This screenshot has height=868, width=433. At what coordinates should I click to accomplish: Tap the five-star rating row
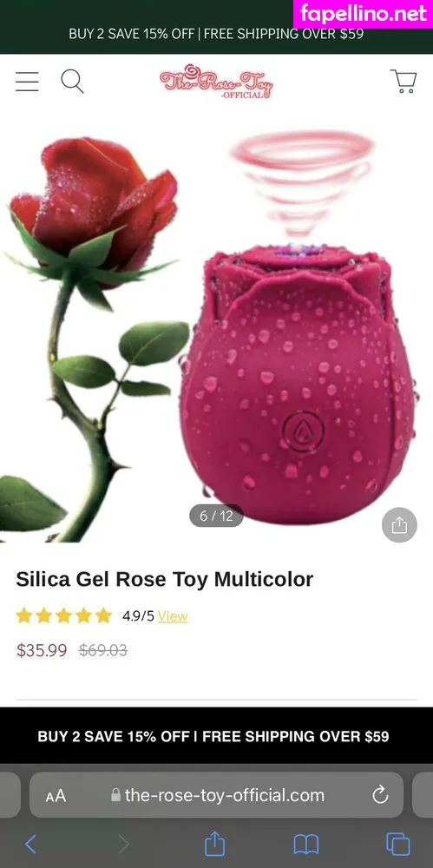point(63,615)
